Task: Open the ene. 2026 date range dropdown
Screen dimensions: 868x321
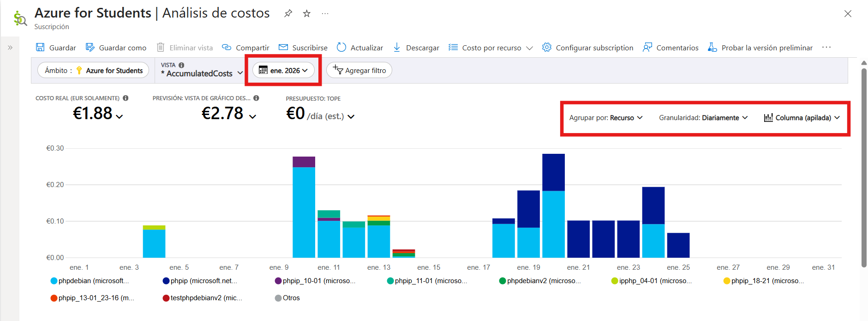Action: pos(283,70)
